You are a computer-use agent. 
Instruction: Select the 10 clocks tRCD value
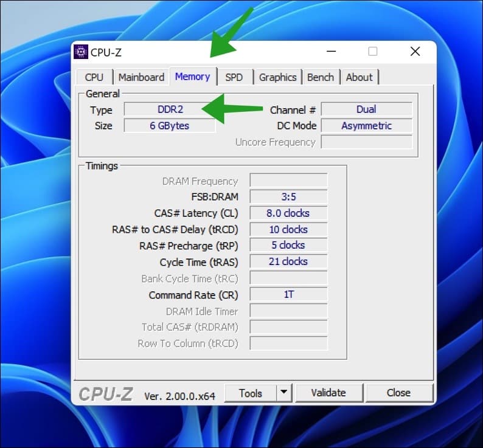pos(288,229)
